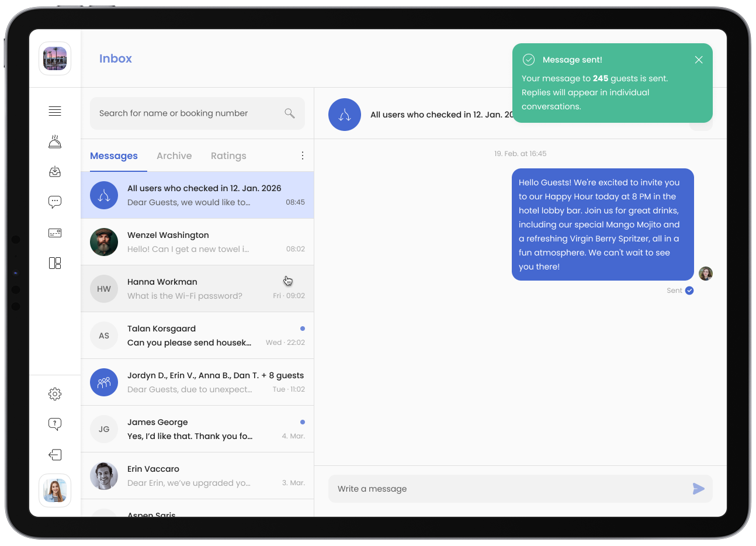Mark Talan Korsgaard's unread dot as read
756x546 pixels.
pos(303,328)
